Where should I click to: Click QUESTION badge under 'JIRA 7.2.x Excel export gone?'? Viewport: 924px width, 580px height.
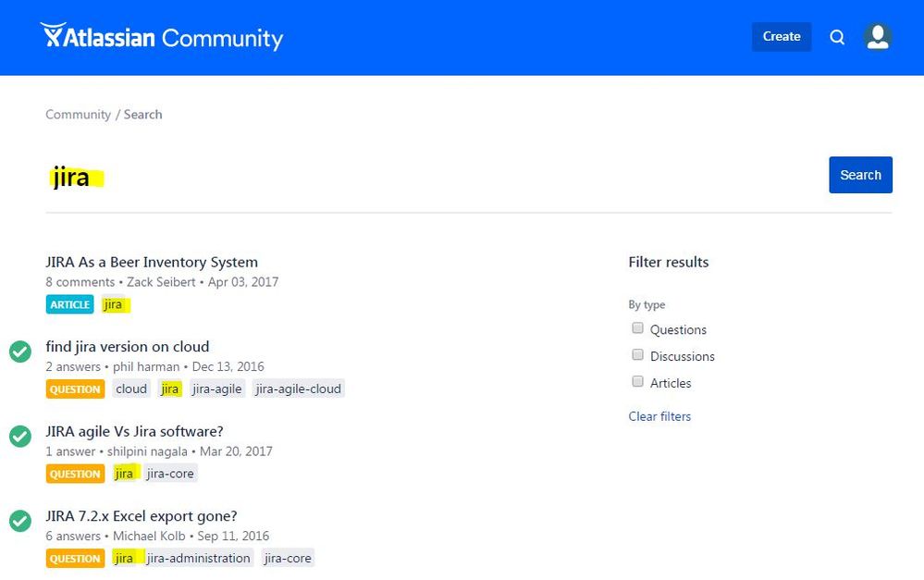[x=75, y=558]
